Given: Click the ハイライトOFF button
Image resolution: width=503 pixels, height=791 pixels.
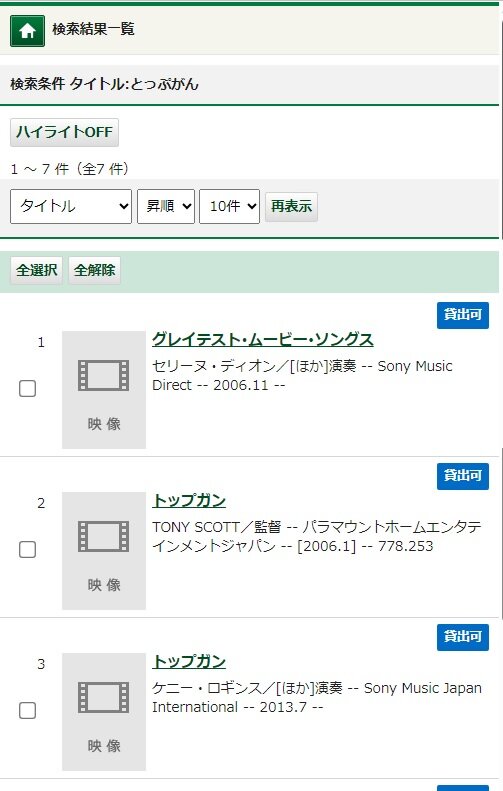Looking at the screenshot, I should (x=65, y=132).
